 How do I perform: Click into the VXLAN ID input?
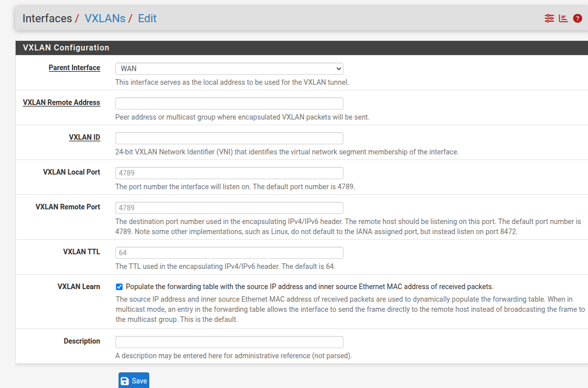tap(229, 138)
